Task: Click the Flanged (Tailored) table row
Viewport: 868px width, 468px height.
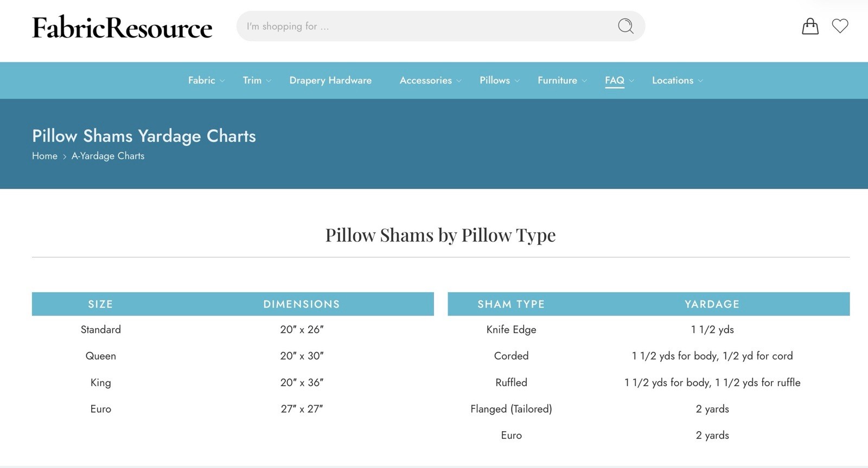Action: click(x=511, y=409)
